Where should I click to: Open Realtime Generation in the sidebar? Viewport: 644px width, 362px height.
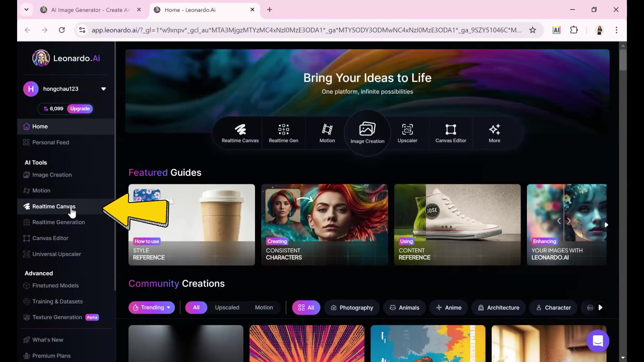click(66, 222)
